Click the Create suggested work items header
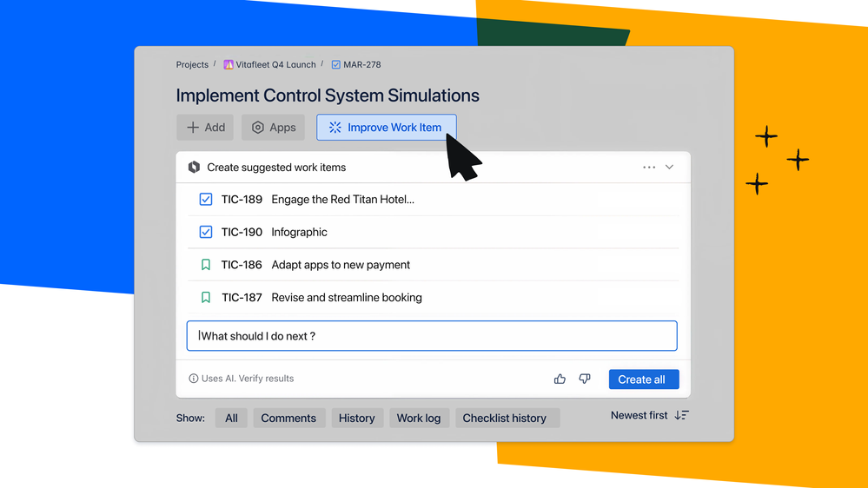Screen dimensions: 868x488 tap(276, 167)
